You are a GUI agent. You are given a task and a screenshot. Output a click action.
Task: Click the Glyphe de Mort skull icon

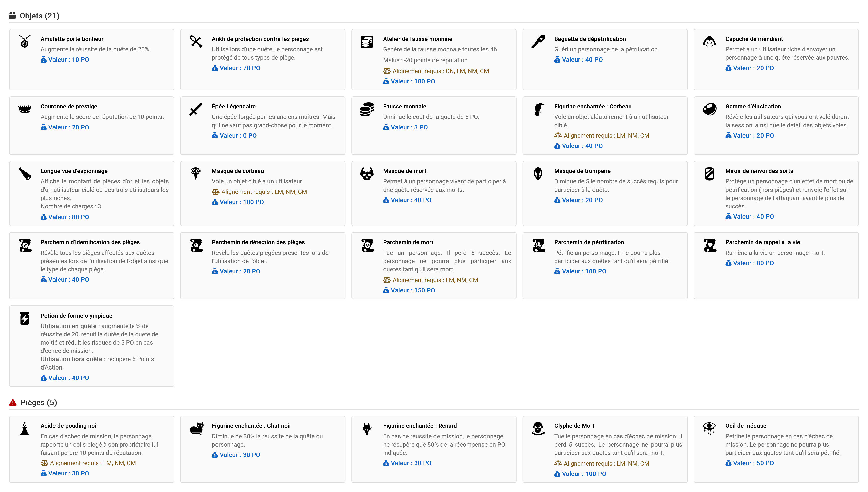click(538, 429)
